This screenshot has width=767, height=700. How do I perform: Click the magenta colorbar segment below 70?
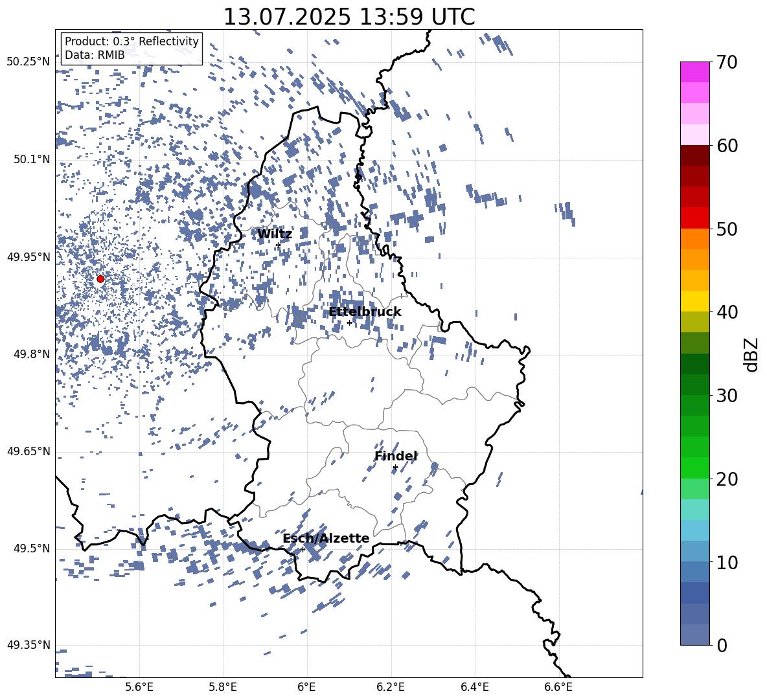694,73
